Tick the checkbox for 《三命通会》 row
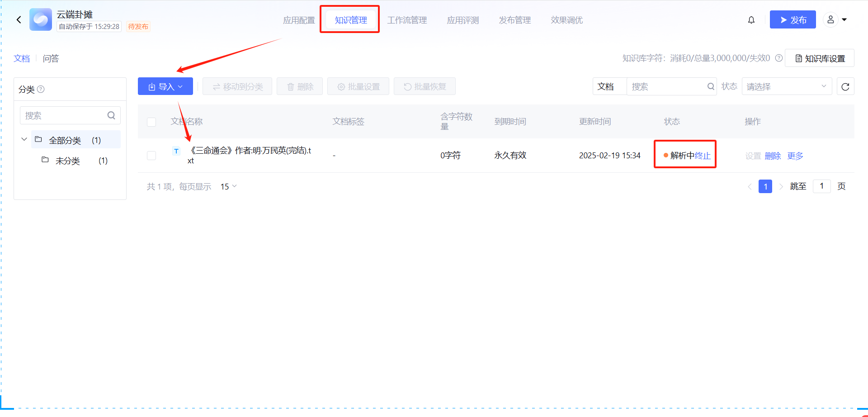The image size is (868, 417). coord(151,156)
